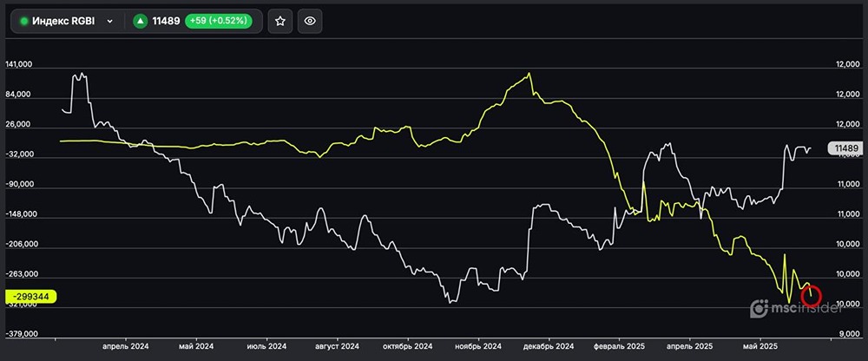868x361 pixels.
Task: Expand the chevron next to Индекс RGBI
Action: tap(110, 22)
